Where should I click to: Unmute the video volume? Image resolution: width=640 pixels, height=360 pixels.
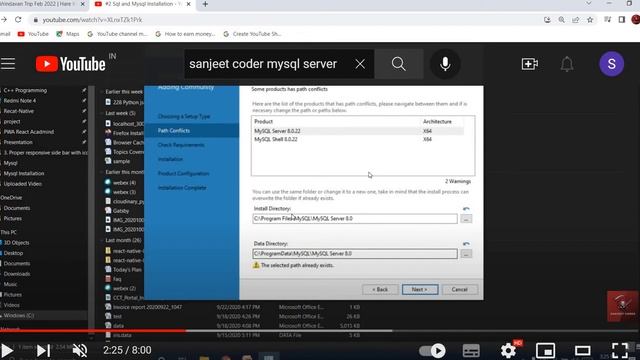[x=80, y=350]
